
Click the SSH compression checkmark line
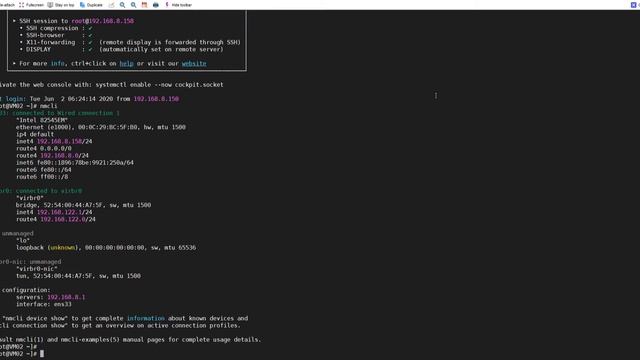coord(56,28)
